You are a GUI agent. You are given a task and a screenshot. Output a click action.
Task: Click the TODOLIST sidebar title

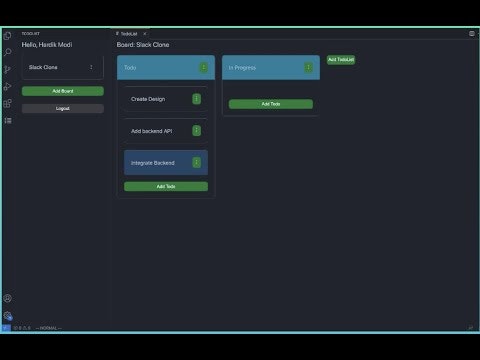31,34
